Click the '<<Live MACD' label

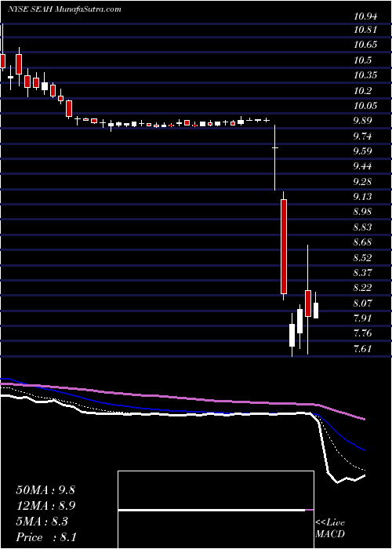click(x=330, y=529)
